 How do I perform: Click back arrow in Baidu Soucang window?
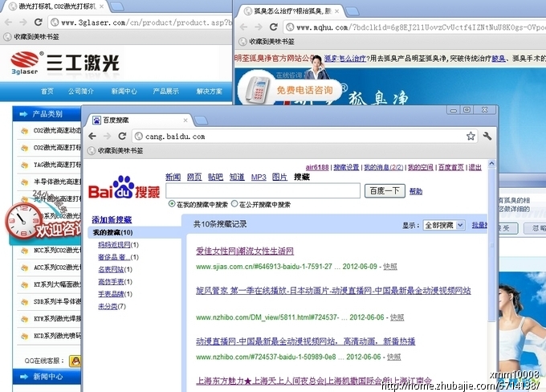(x=92, y=137)
